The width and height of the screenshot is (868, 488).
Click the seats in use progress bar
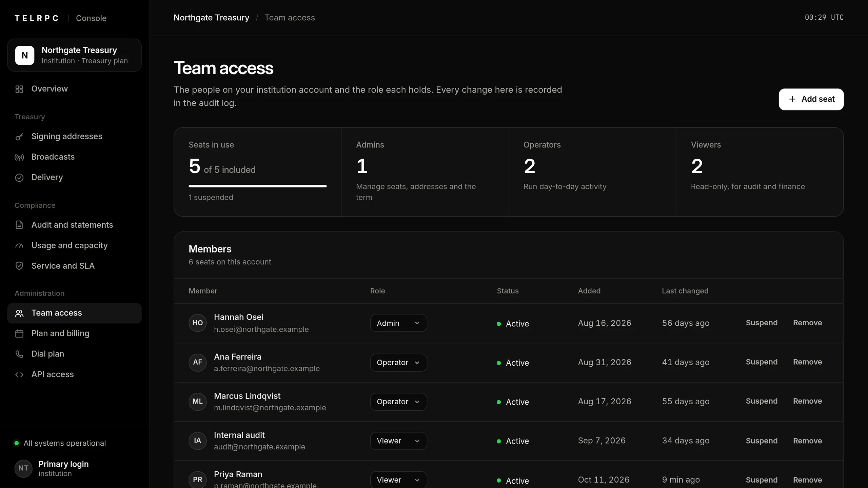point(258,186)
